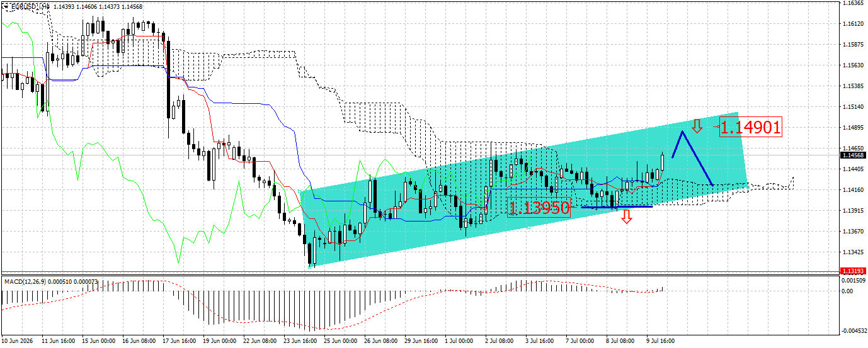Viewport: 868px width, 348px height.
Task: Click the 1.14650 price axis value
Action: (854, 149)
